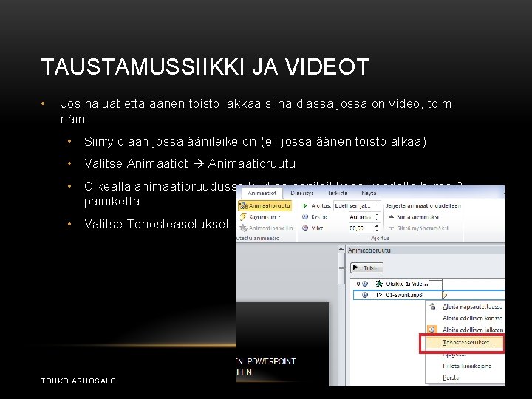532x399 pixels.
Task: Open the Aloitus start-option combo box
Action: tap(357, 205)
